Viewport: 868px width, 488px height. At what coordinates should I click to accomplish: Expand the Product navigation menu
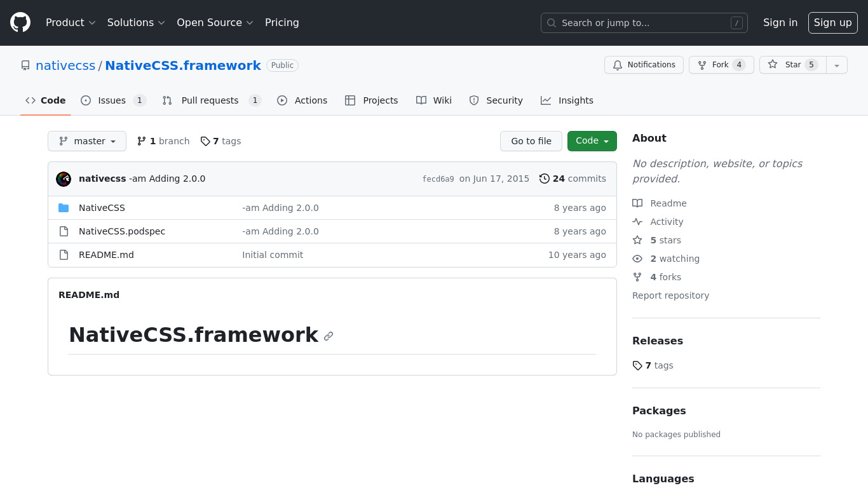tap(71, 23)
